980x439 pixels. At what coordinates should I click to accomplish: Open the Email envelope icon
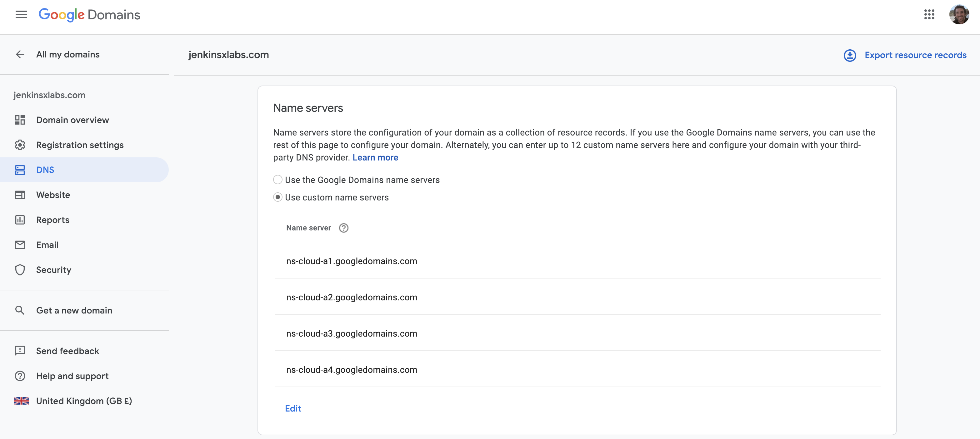(20, 245)
